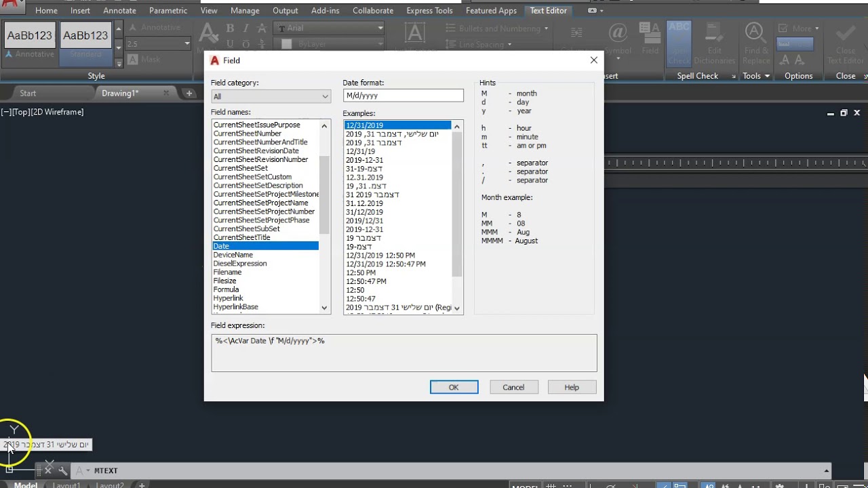The height and width of the screenshot is (488, 868).
Task: Expand the command line history arrow
Action: [x=826, y=470]
